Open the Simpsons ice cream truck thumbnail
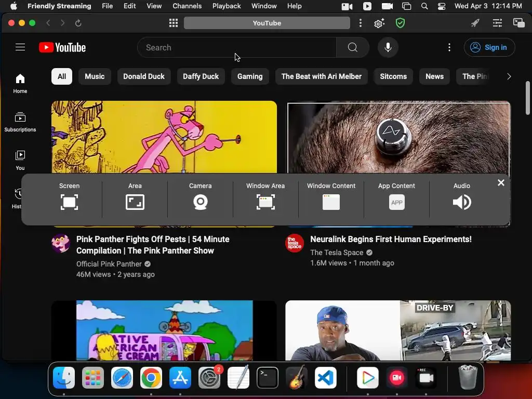Screen dimensions: 532x399 pyautogui.click(x=164, y=330)
